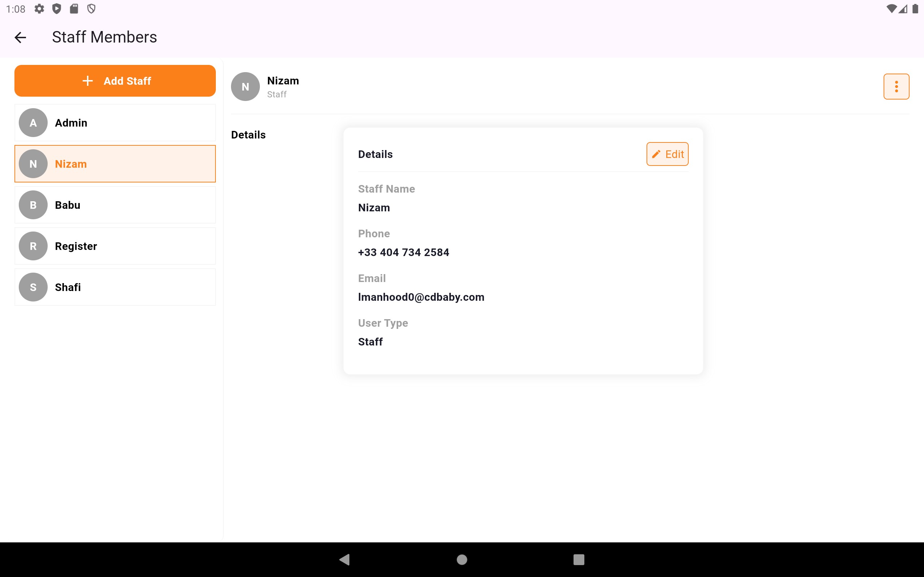This screenshot has width=924, height=577.
Task: Select the Details tab on the left
Action: coord(248,135)
